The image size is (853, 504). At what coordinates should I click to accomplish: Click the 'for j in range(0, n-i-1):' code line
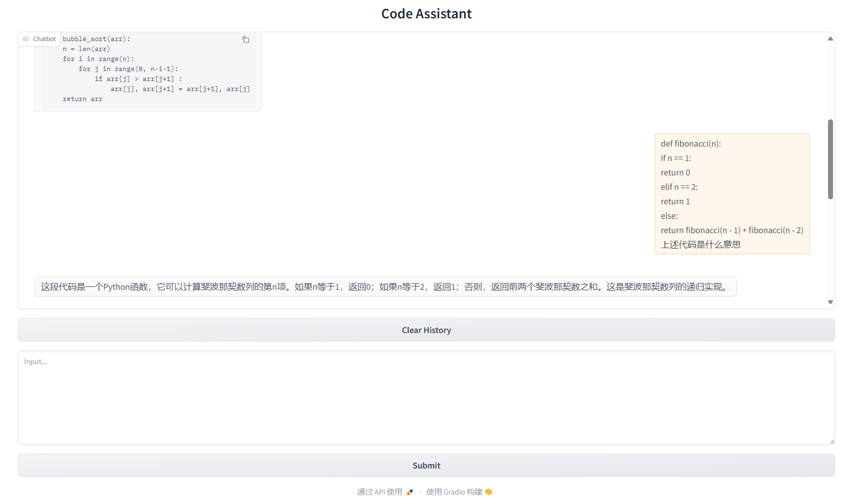point(128,69)
